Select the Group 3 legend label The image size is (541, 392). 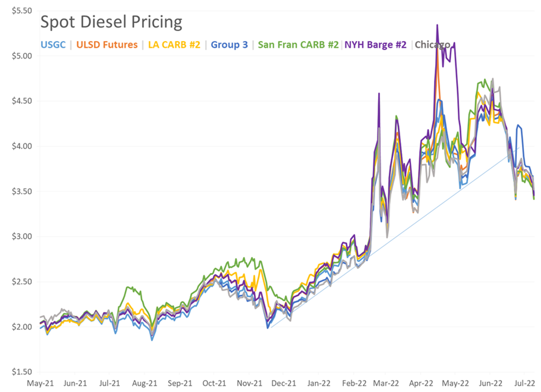pos(229,45)
